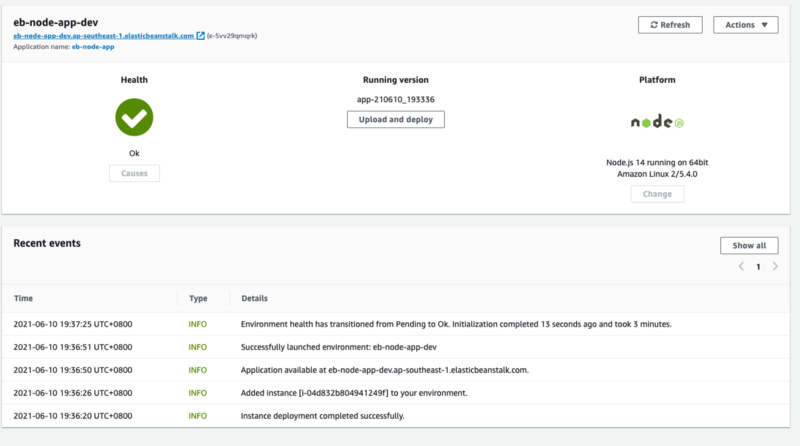Click the Running version heading

(x=395, y=80)
